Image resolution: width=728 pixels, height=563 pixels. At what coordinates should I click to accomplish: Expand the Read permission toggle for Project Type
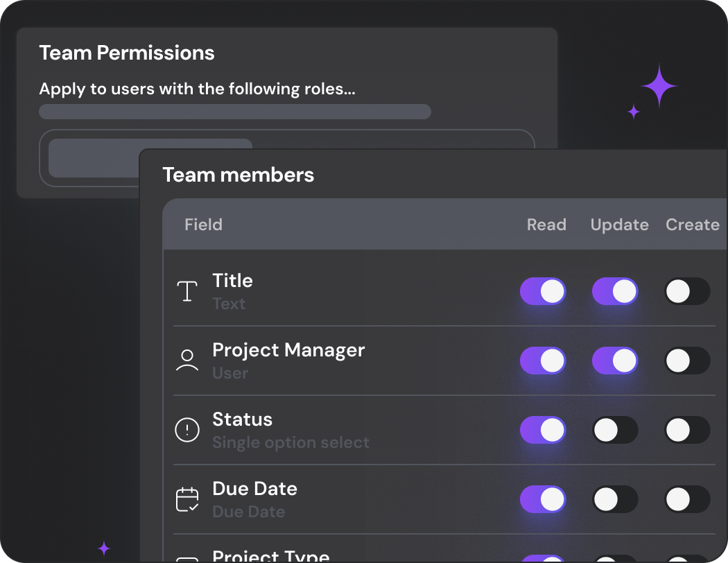[543, 558]
